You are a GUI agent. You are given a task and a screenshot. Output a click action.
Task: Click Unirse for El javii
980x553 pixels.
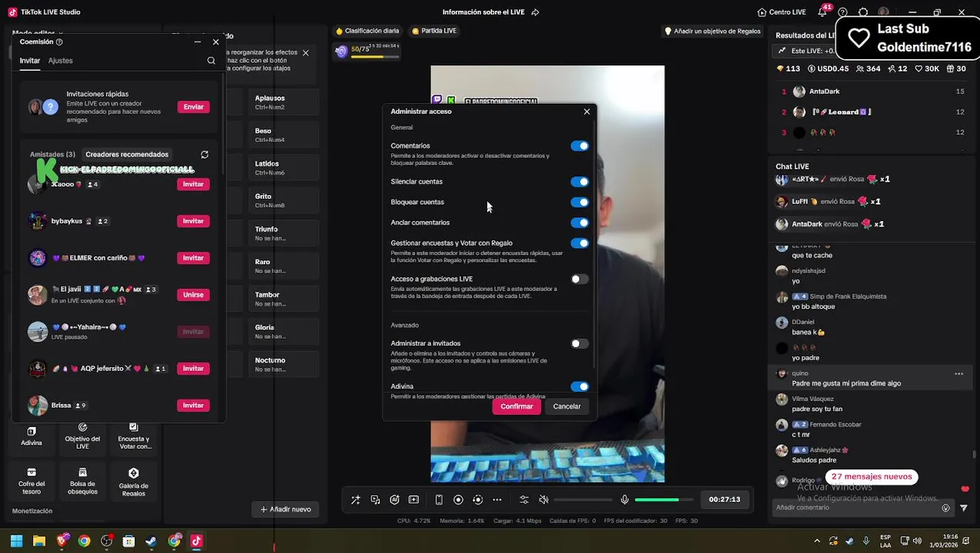click(x=193, y=295)
